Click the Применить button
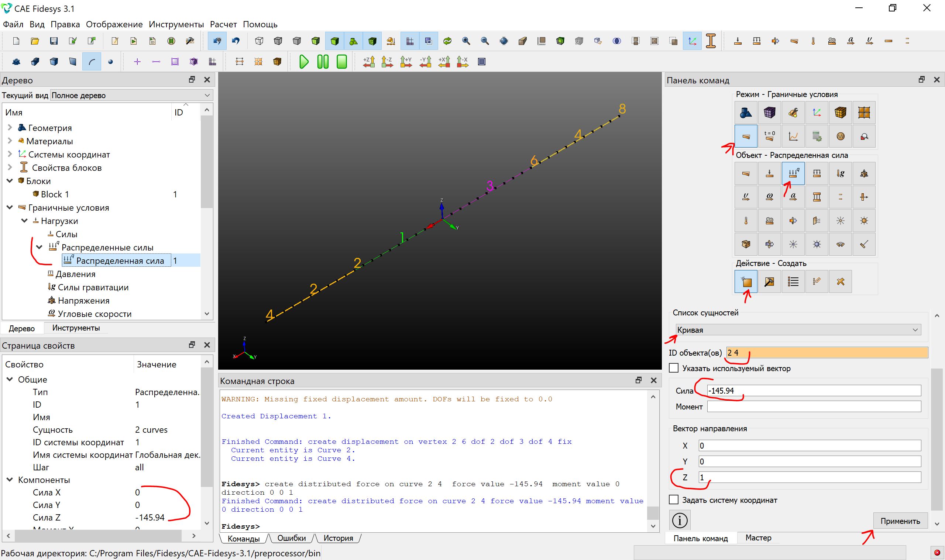Viewport: 945px width, 560px height. coord(900,521)
